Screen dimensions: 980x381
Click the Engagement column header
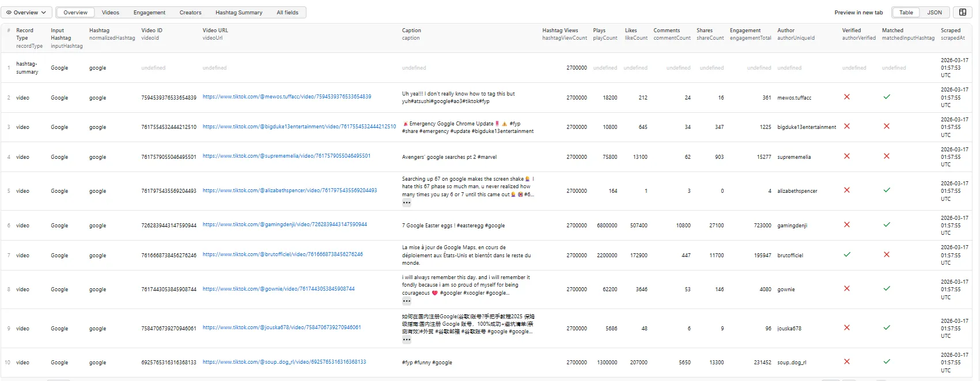(750, 34)
